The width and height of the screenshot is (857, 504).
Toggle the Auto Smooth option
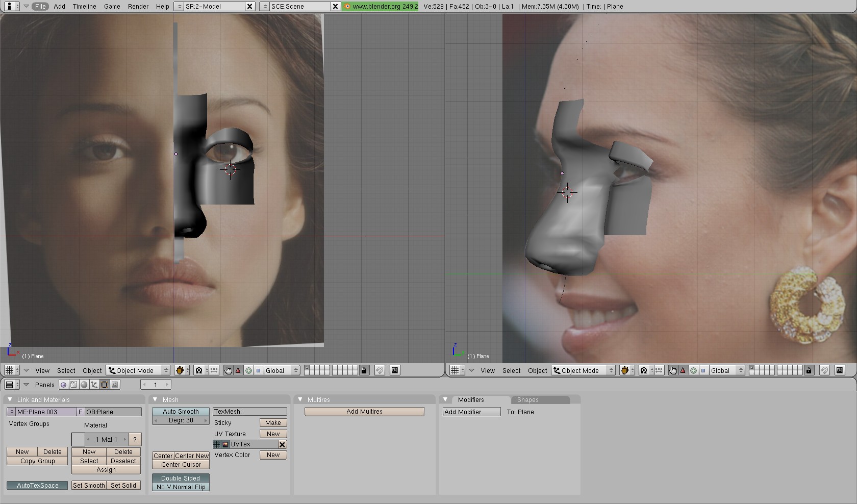coord(181,412)
